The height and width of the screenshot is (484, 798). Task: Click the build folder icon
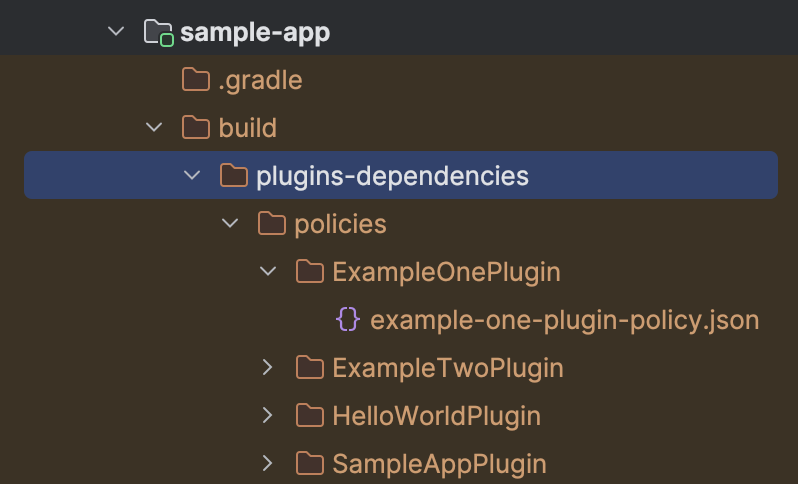pyautogui.click(x=195, y=128)
